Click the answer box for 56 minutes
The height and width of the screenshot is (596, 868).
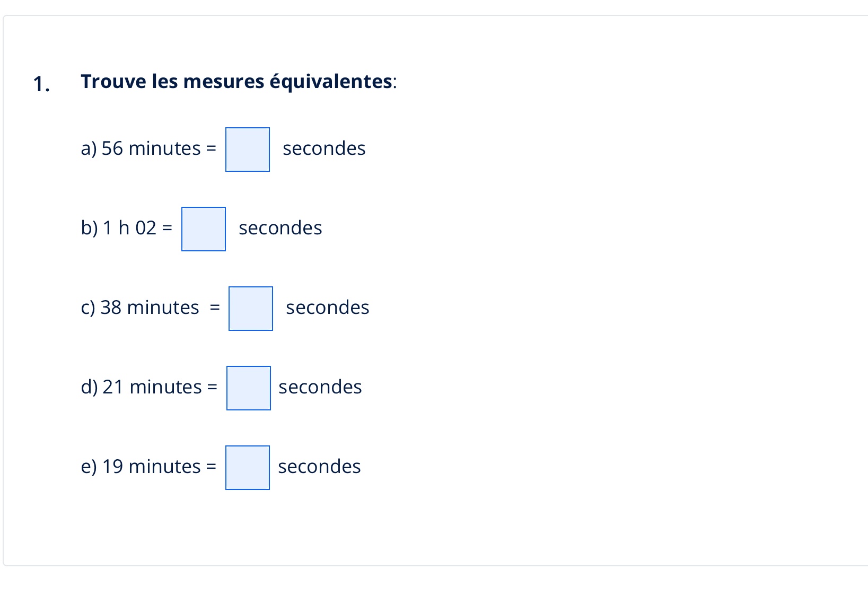click(248, 150)
